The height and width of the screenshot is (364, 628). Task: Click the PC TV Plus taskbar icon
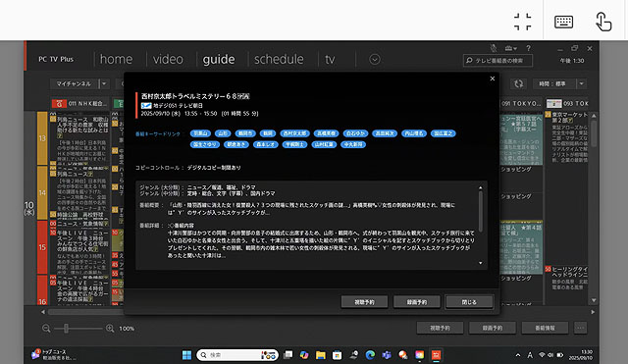click(x=436, y=355)
